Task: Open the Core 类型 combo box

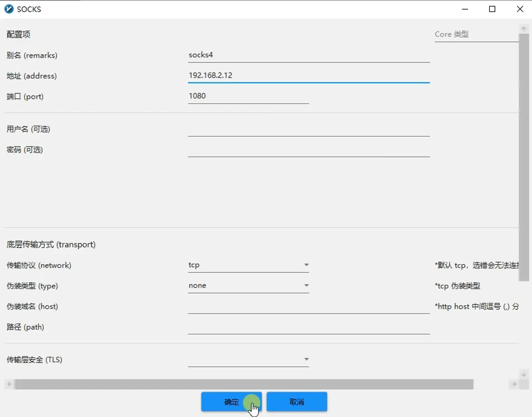Action: tap(476, 34)
